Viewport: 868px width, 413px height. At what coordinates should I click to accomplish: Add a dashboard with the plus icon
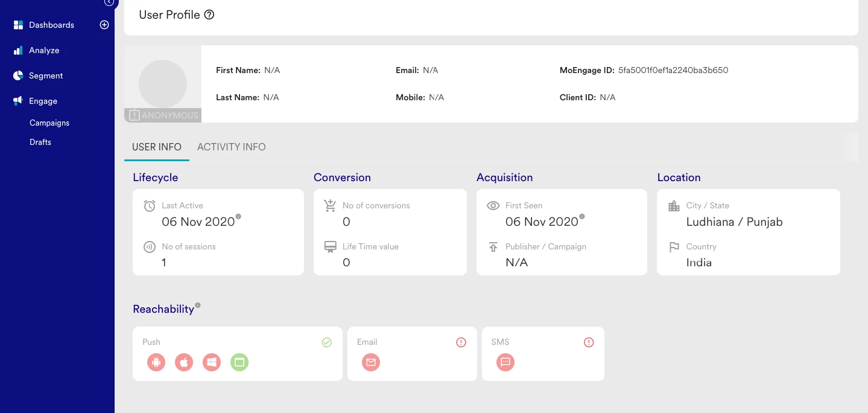point(104,25)
